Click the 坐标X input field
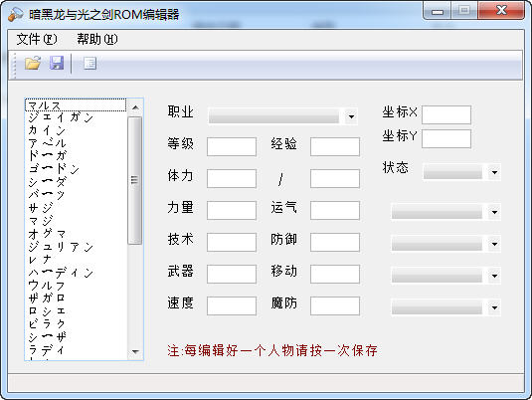Screen dimensions: 532x400 coord(446,114)
